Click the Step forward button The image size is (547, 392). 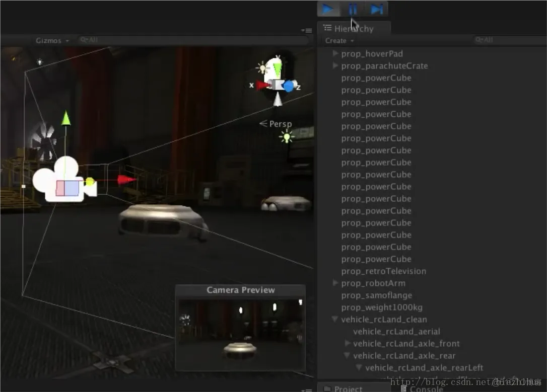376,9
